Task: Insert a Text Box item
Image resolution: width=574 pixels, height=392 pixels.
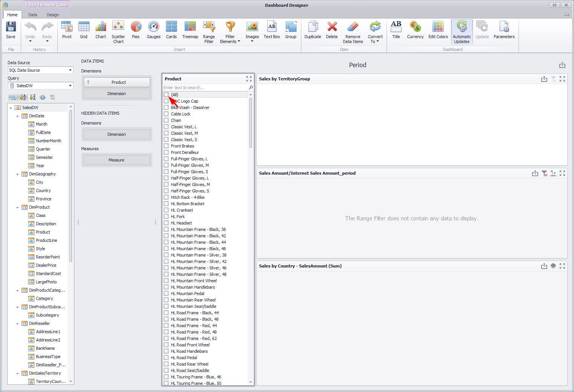Action: (272, 30)
